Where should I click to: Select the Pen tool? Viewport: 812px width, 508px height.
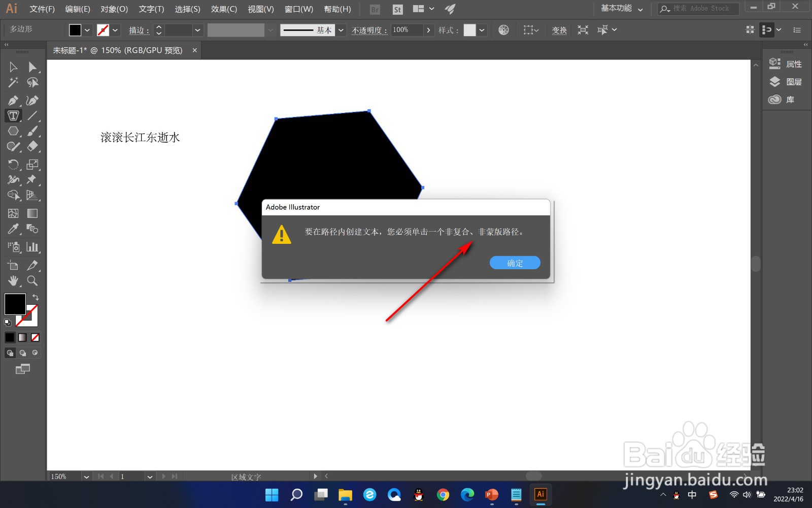13,101
